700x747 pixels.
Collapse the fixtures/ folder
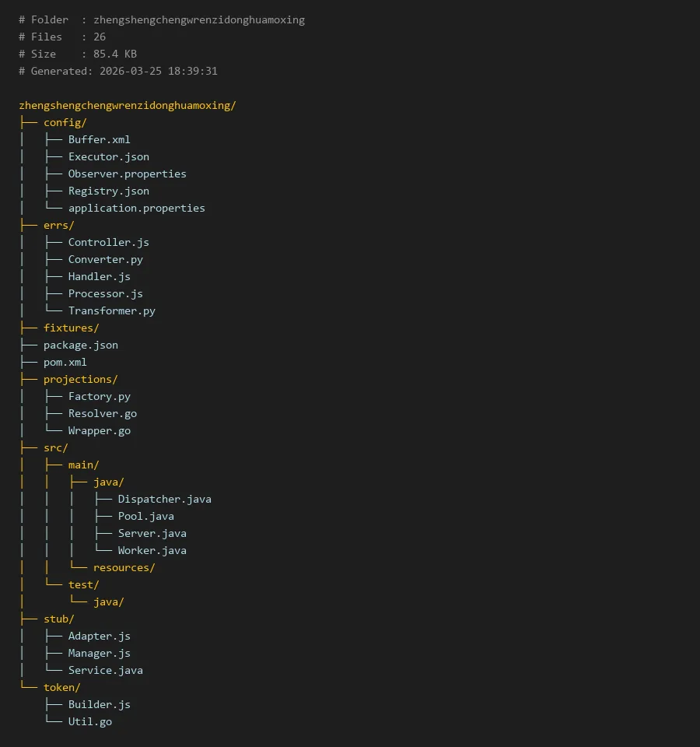(71, 328)
